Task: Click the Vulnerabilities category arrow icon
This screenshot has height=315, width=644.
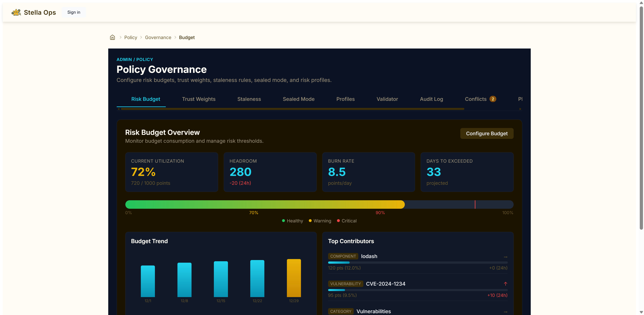Action: 505,312
